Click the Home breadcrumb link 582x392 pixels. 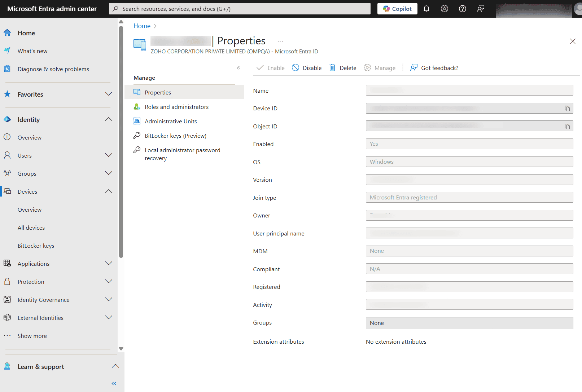(142, 26)
